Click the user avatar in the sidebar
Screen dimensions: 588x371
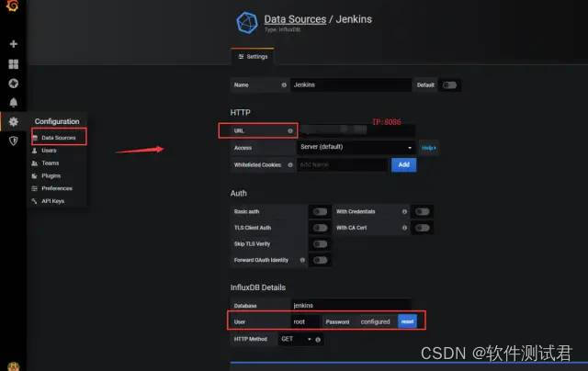pyautogui.click(x=13, y=366)
